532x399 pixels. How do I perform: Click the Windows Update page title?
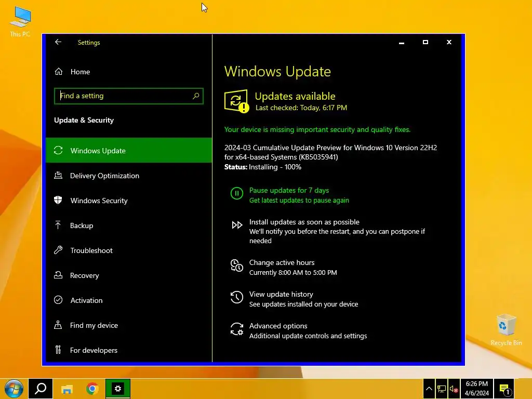pos(277,72)
